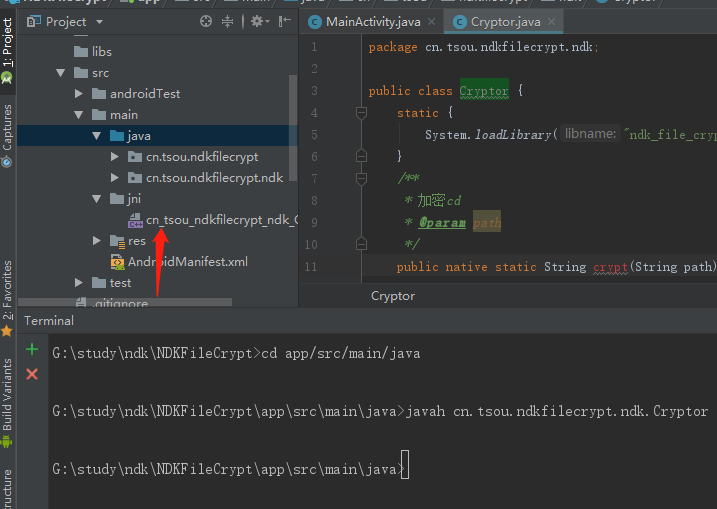Screen dimensions: 717x509
Task: Click loadLibrary call on line 5
Action: pyautogui.click(x=513, y=135)
